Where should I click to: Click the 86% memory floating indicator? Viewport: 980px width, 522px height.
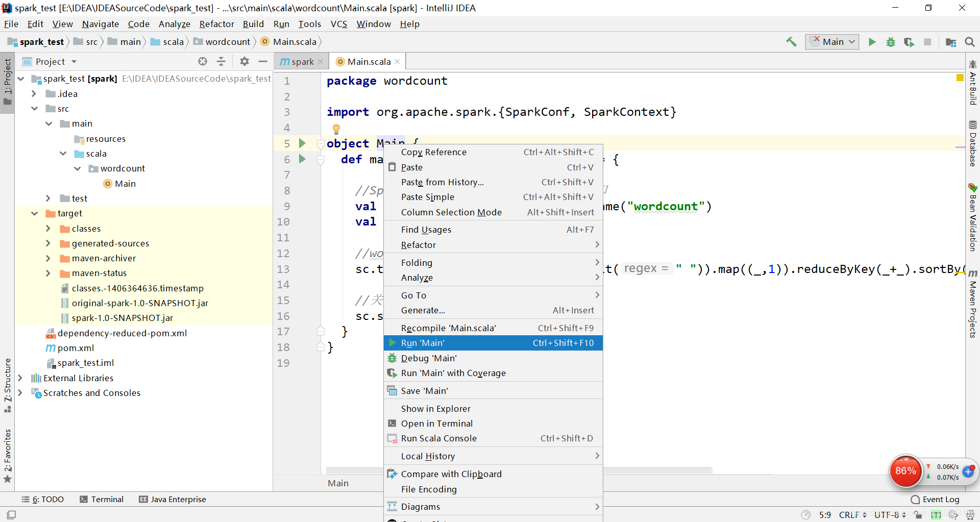(x=905, y=470)
